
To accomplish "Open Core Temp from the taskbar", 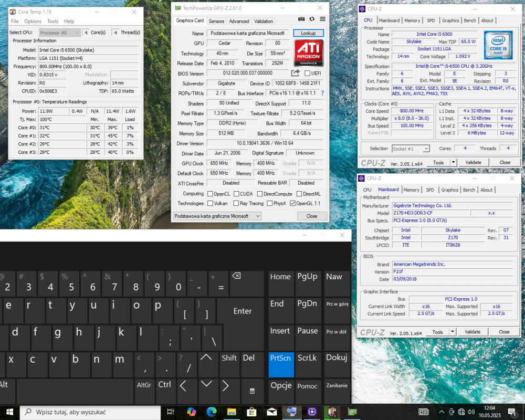I will pyautogui.click(x=332, y=412).
